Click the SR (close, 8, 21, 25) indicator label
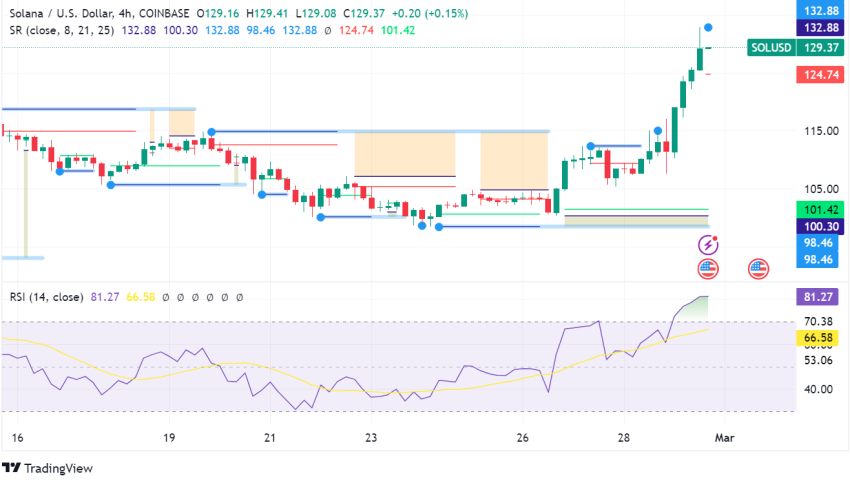 tap(62, 30)
